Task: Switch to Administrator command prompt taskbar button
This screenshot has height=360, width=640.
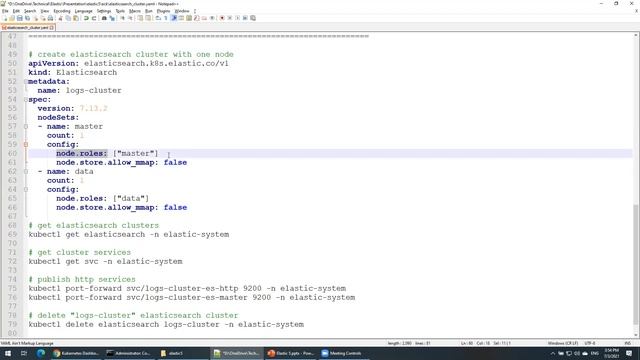Action: coord(129,353)
